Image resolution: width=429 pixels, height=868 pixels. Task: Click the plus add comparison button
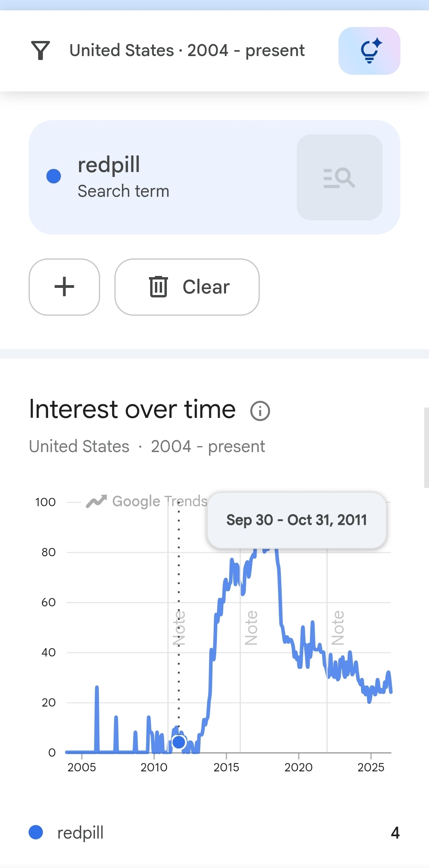[x=64, y=287]
